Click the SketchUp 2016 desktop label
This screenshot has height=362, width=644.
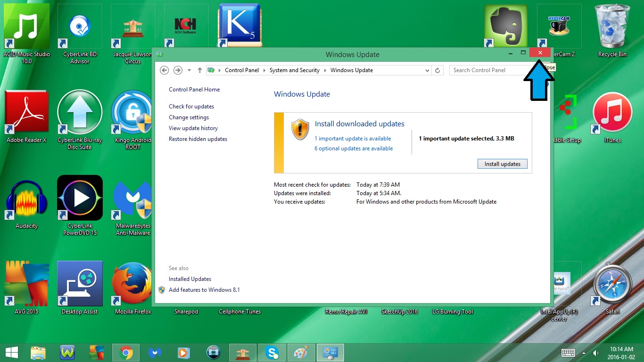coord(399,312)
